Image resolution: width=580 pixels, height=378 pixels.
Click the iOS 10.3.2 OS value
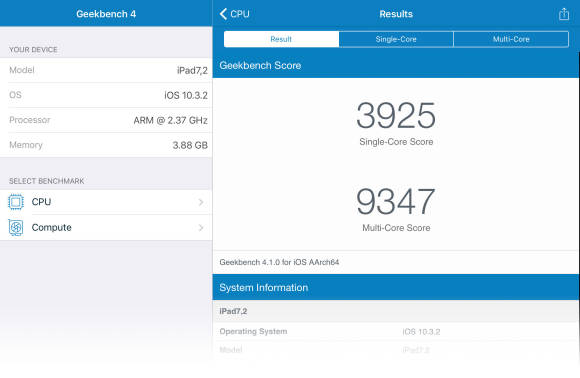186,95
